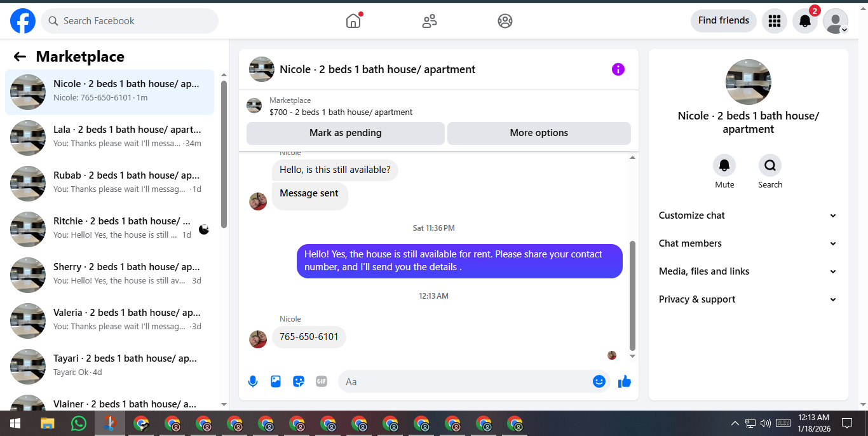Expand Media, files and links section
The width and height of the screenshot is (868, 436).
pos(748,271)
